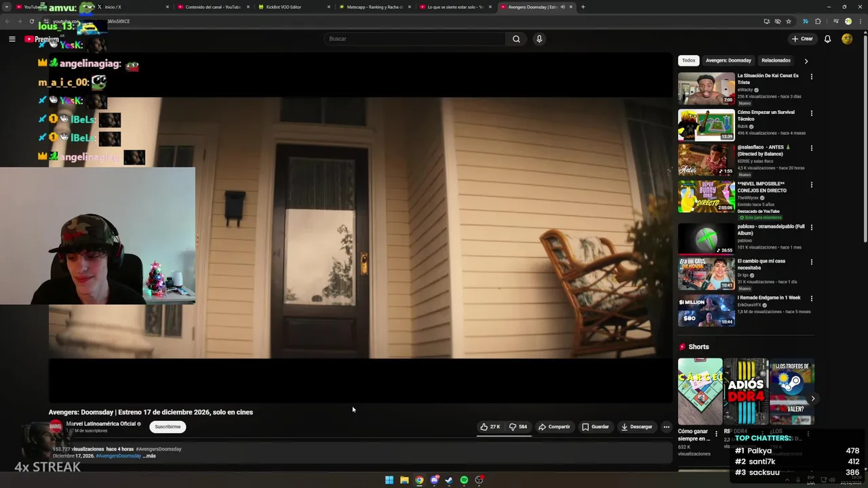The width and height of the screenshot is (868, 488).
Task: Switch to the "Matecapp - Ranking y Racha" tab
Action: click(x=374, y=7)
